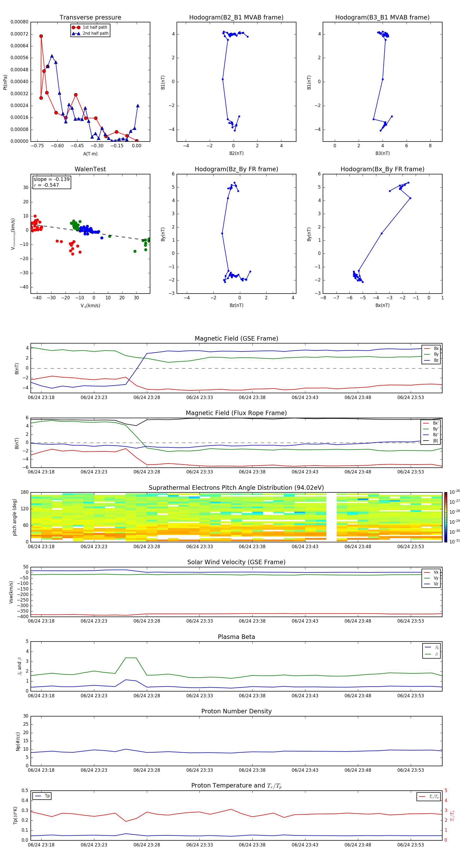This screenshot has height=868, width=473.
Task: Select Bz' legend entry in Flux Rope plot
Action: (431, 435)
